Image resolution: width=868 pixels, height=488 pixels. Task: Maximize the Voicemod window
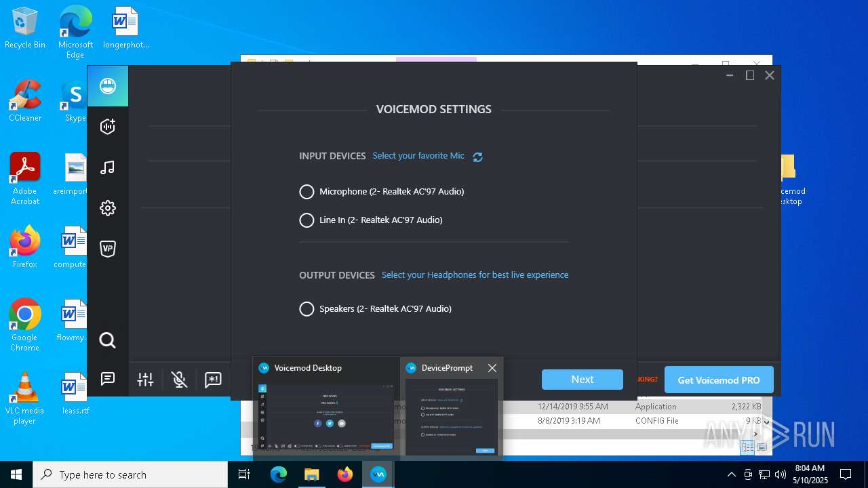[x=750, y=75]
